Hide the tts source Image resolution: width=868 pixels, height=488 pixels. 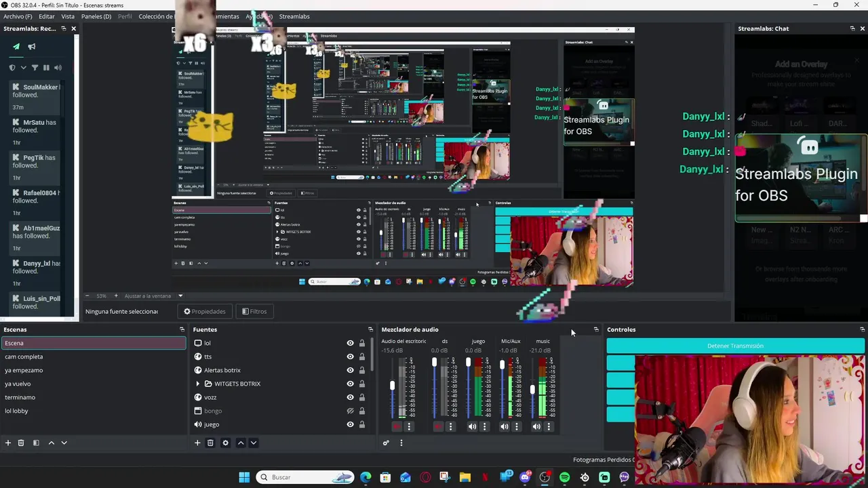coord(350,357)
